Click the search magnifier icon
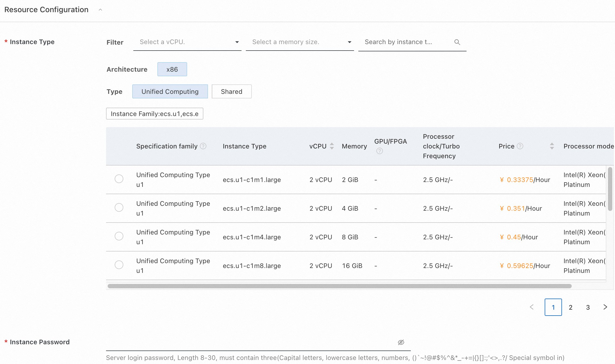 (457, 42)
